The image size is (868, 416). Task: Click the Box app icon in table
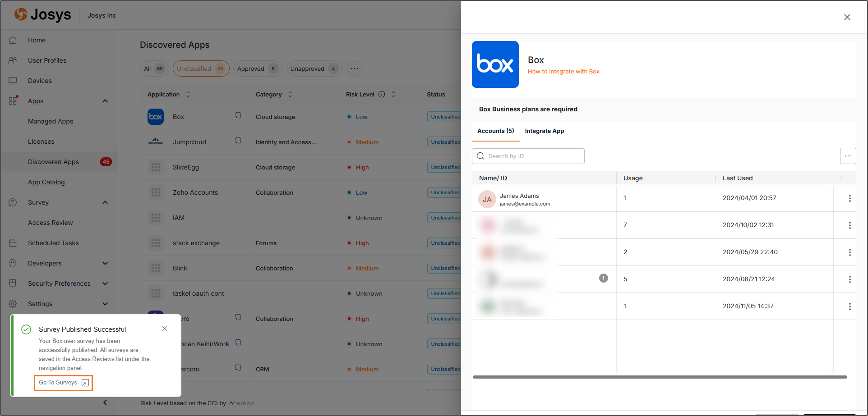(x=156, y=117)
